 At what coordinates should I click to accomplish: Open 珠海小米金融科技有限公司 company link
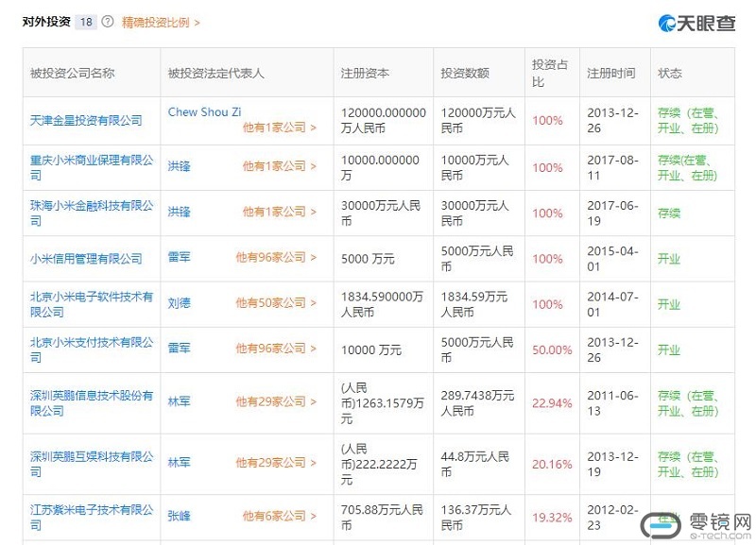click(x=91, y=213)
